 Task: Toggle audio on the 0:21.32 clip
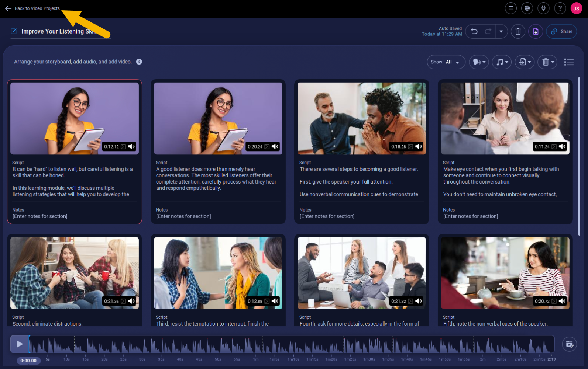click(x=419, y=301)
